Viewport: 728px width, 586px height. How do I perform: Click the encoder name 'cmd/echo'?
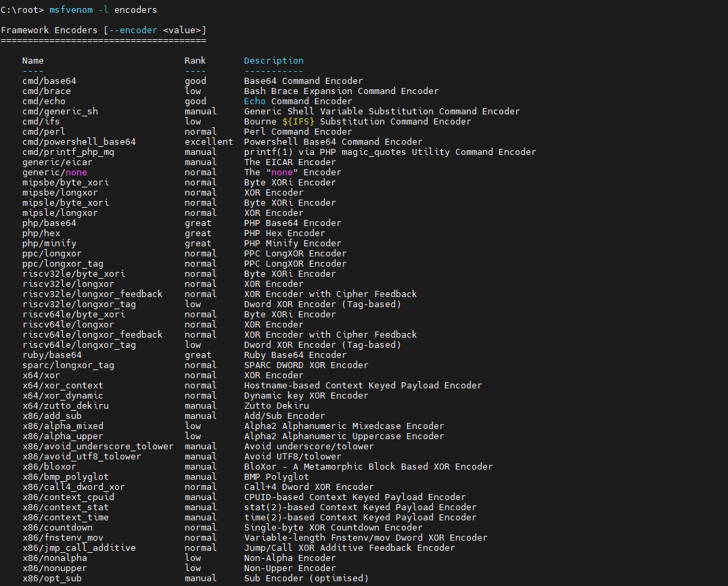click(44, 102)
